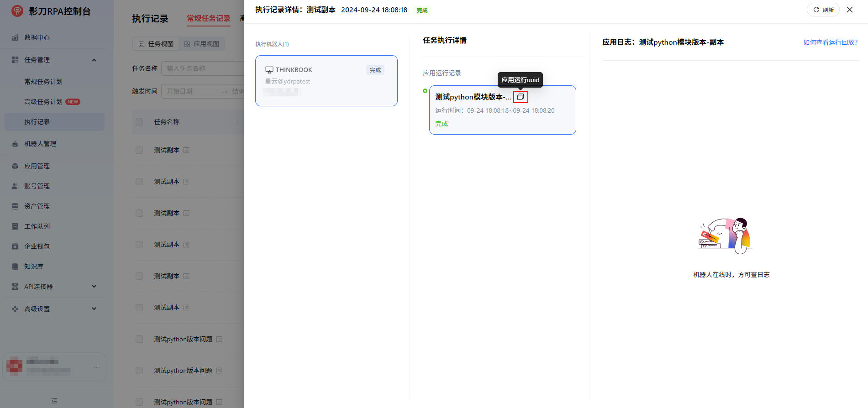Click the 知识库 sidebar icon
The image size is (868, 408).
pos(15,267)
